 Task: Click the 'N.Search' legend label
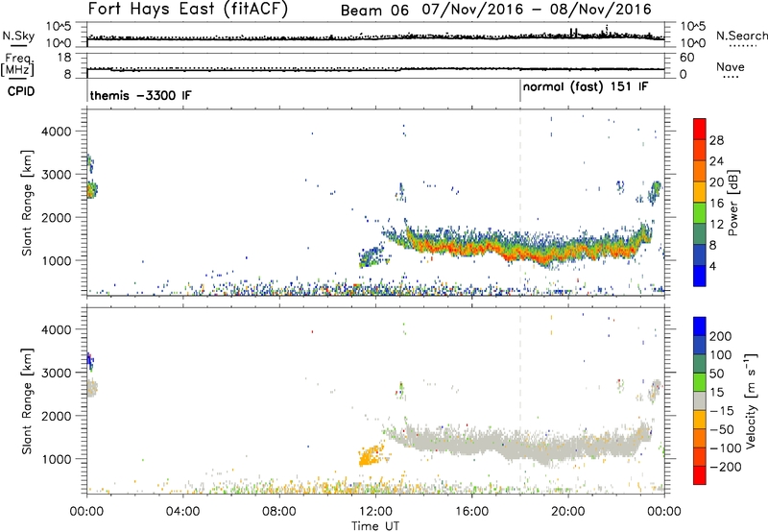click(741, 36)
